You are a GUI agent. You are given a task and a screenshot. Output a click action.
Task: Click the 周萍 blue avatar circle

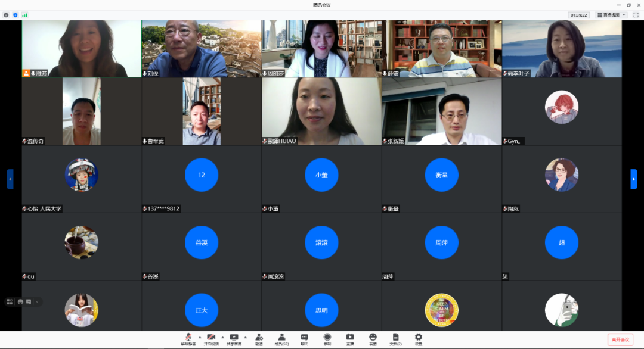point(441,243)
